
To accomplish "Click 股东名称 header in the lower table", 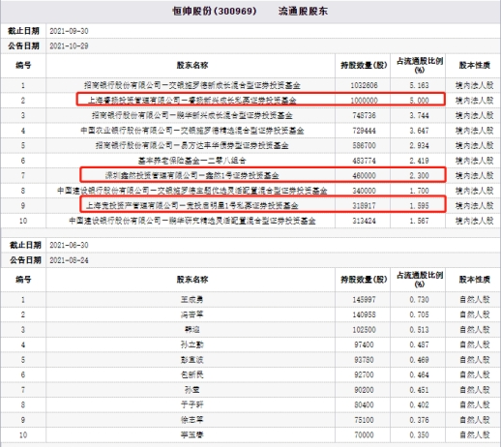I will [192, 280].
